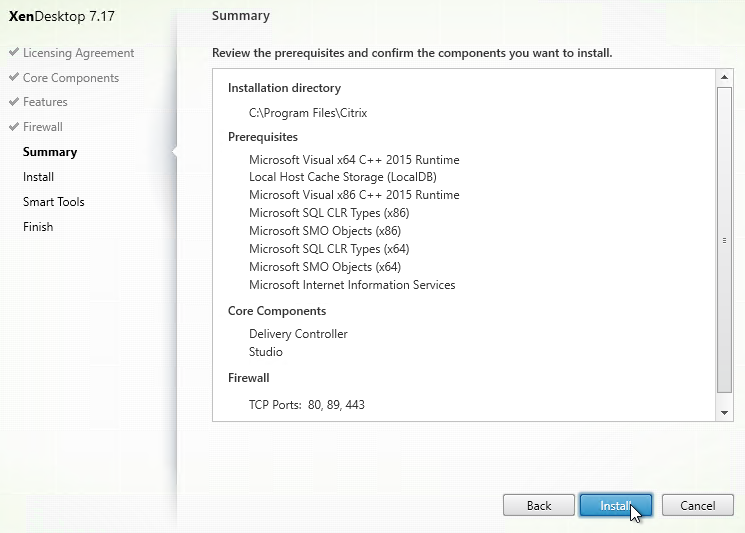Screen dimensions: 745x533
Task: Go back with the Back button
Action: (539, 505)
